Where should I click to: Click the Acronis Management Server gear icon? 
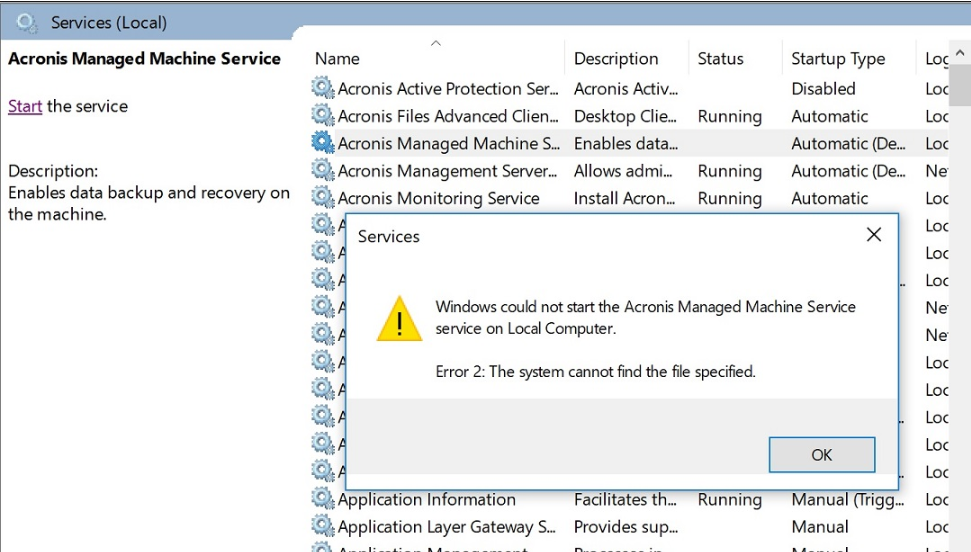[x=323, y=171]
